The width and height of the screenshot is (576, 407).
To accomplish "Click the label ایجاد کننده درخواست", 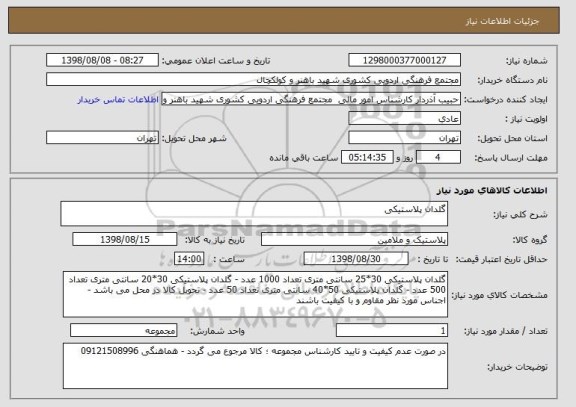I will [x=506, y=100].
